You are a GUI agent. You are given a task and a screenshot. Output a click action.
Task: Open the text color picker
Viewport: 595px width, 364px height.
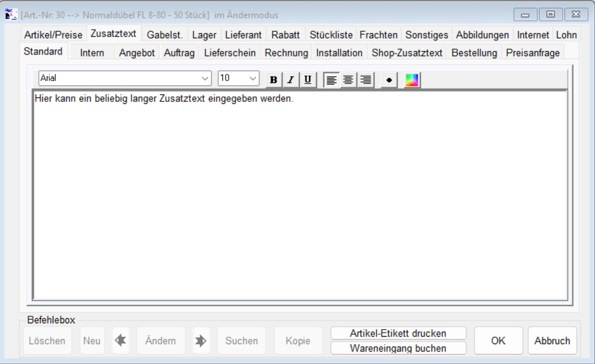(x=412, y=80)
